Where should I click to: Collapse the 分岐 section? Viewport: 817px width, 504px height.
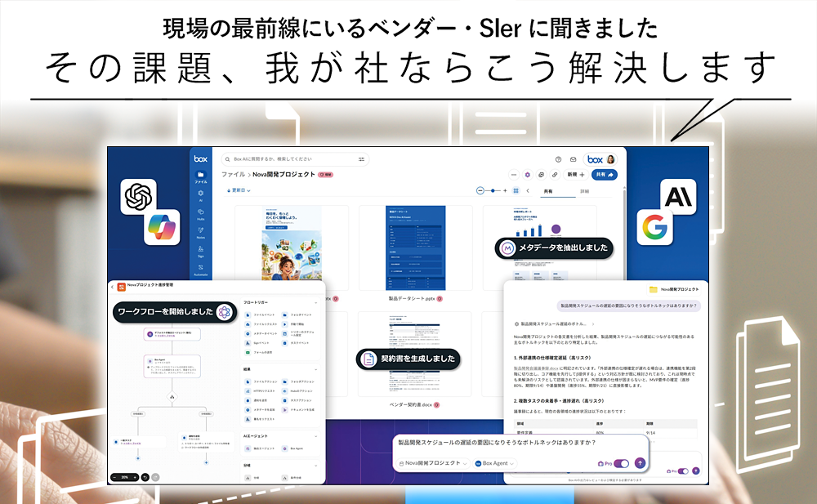tap(315, 465)
